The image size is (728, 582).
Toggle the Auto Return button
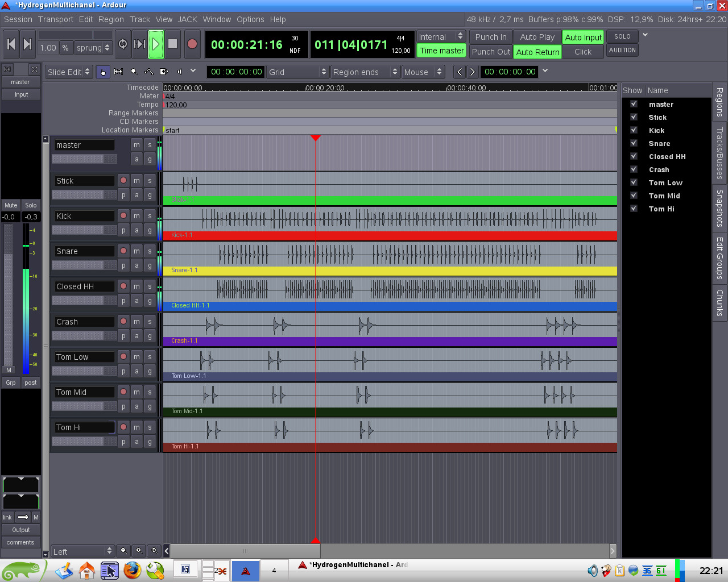537,52
